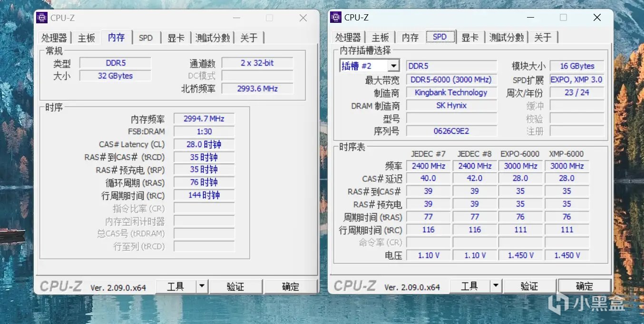644x324 pixels.
Task: Click the memory type field showing DDR5 under 常规
Action: (x=115, y=63)
